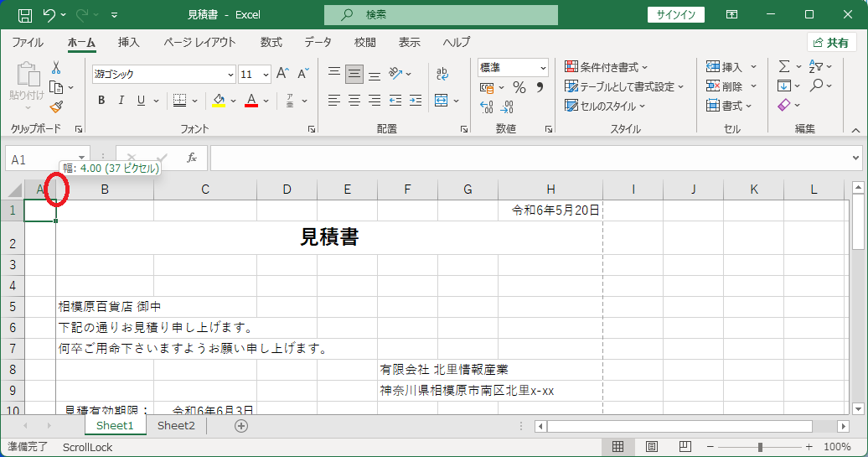
Task: Collapse the ribbon
Action: tap(855, 130)
